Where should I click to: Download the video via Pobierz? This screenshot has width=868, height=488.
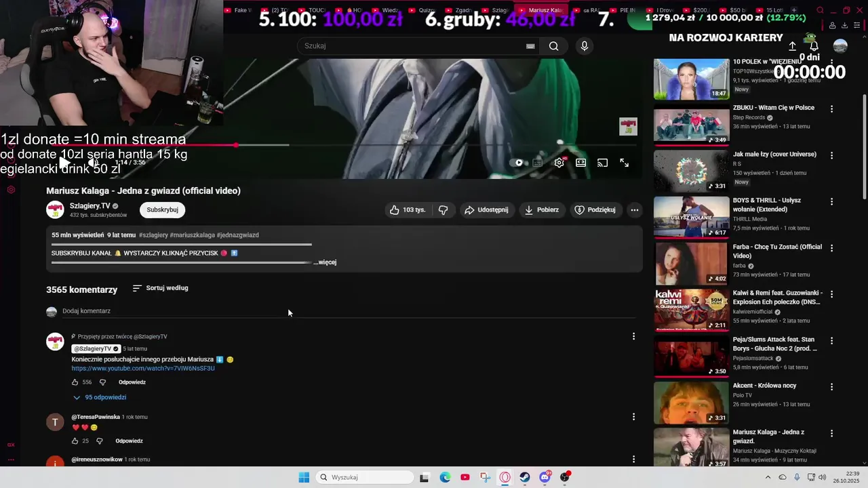coord(542,210)
